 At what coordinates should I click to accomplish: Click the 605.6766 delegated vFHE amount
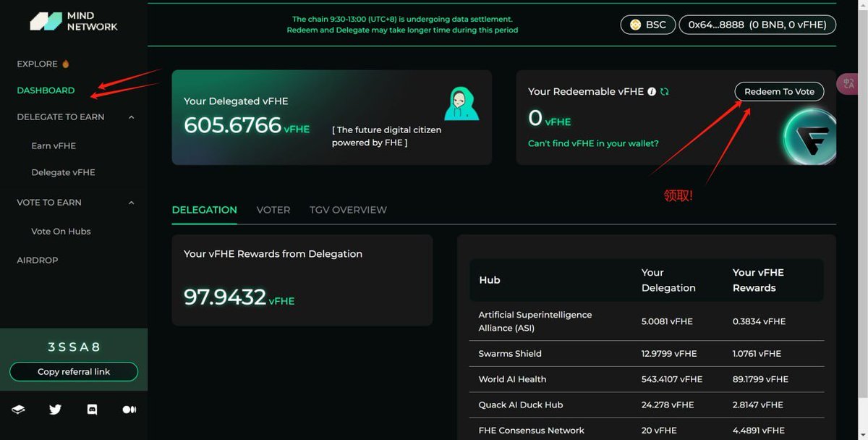click(x=232, y=125)
